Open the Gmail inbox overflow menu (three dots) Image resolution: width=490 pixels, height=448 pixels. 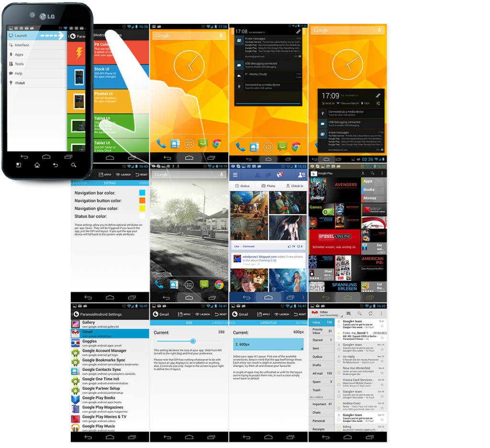(381, 313)
